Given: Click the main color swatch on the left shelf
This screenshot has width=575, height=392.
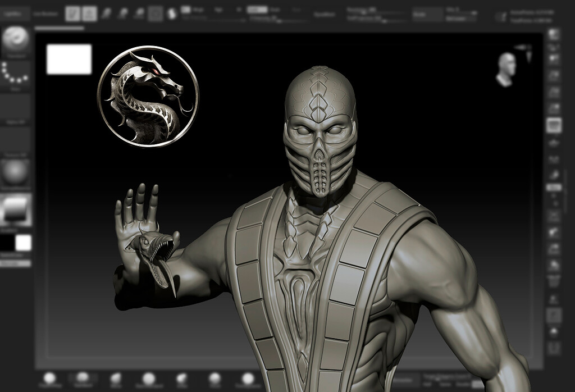Looking at the screenshot, I should point(8,239).
